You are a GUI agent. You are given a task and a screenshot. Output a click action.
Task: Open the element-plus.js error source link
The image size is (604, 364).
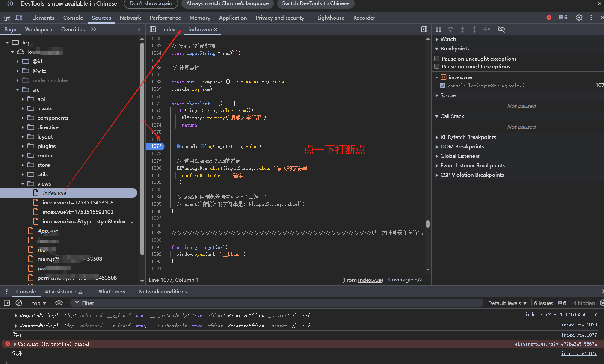pyautogui.click(x=556, y=344)
